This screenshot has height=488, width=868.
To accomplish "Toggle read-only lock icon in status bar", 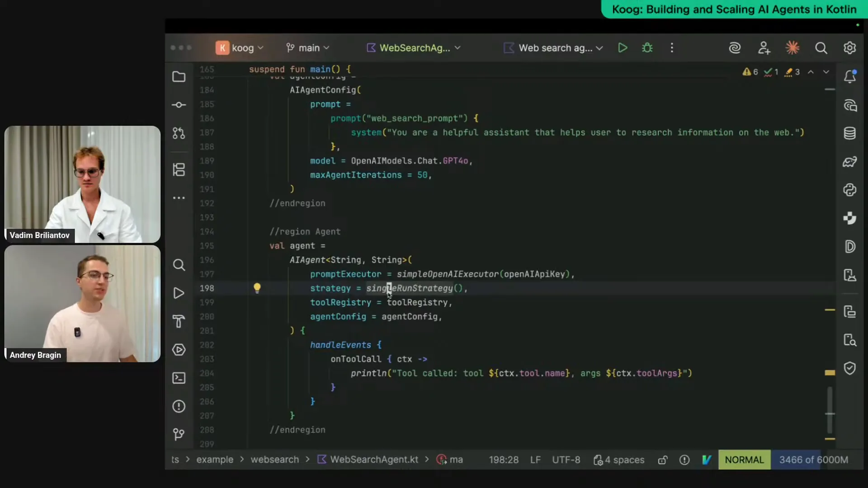I will coord(663,460).
